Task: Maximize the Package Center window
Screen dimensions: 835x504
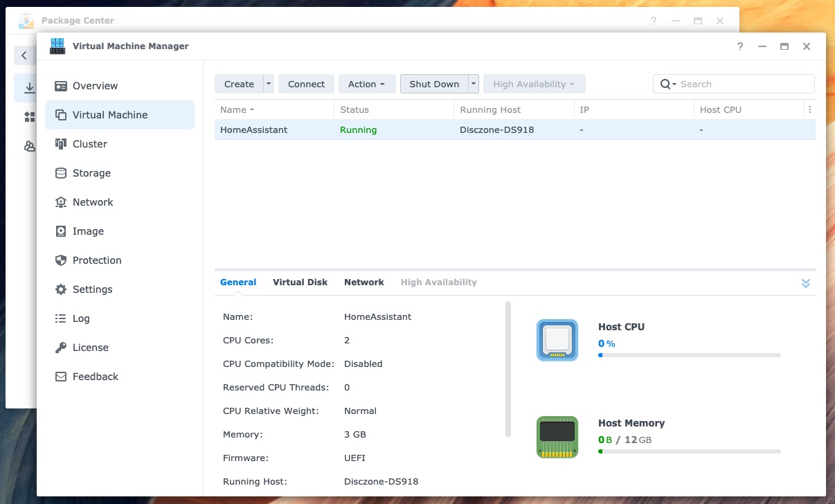Action: (x=698, y=21)
